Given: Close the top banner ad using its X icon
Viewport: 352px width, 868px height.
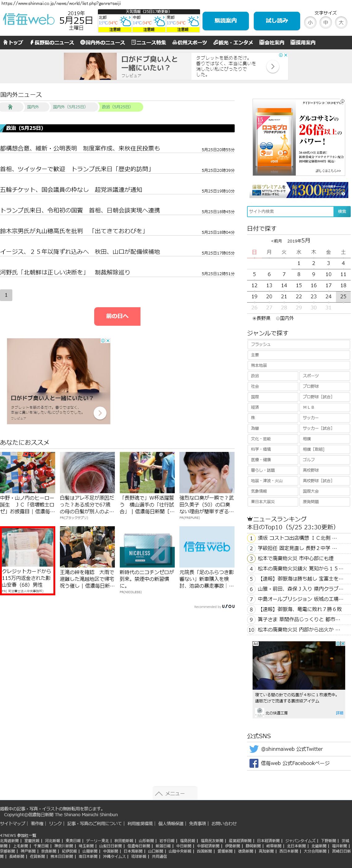Looking at the screenshot, I should coord(286,55).
